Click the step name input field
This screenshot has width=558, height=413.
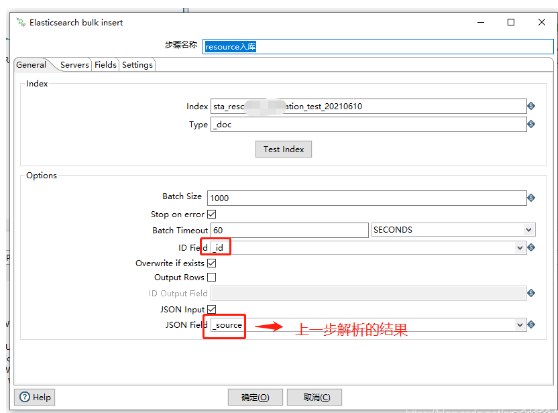pos(378,47)
